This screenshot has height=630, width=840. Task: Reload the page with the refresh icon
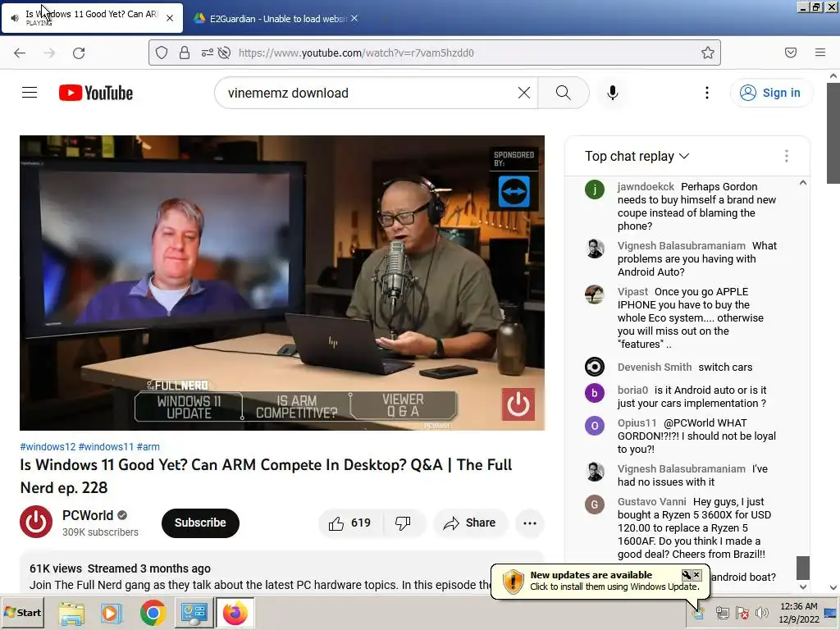pos(79,52)
